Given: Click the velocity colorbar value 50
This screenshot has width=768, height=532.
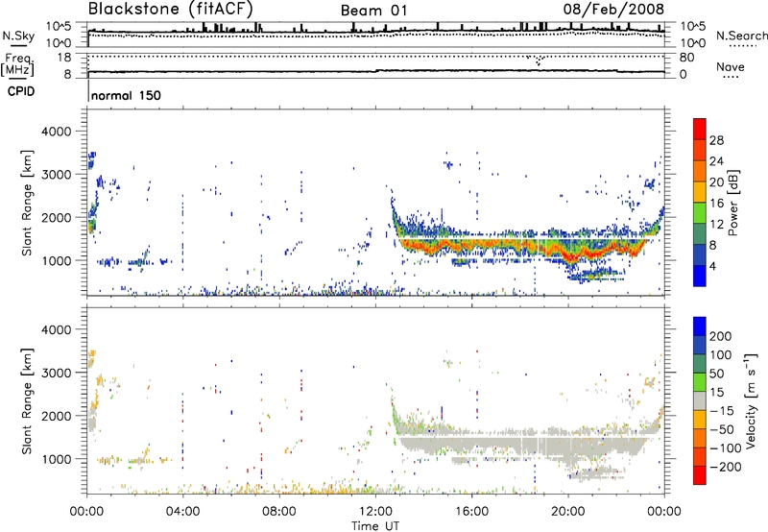Looking at the screenshot, I should point(716,374).
